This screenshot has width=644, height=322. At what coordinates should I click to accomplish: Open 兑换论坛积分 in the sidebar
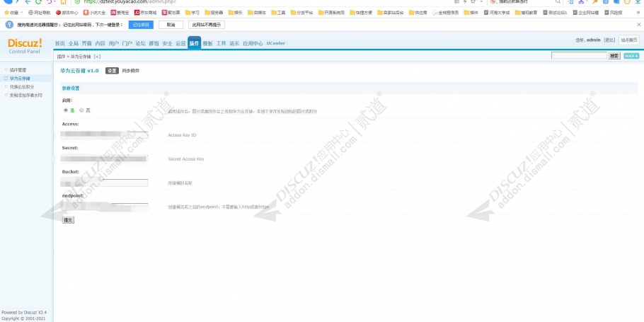coord(22,86)
